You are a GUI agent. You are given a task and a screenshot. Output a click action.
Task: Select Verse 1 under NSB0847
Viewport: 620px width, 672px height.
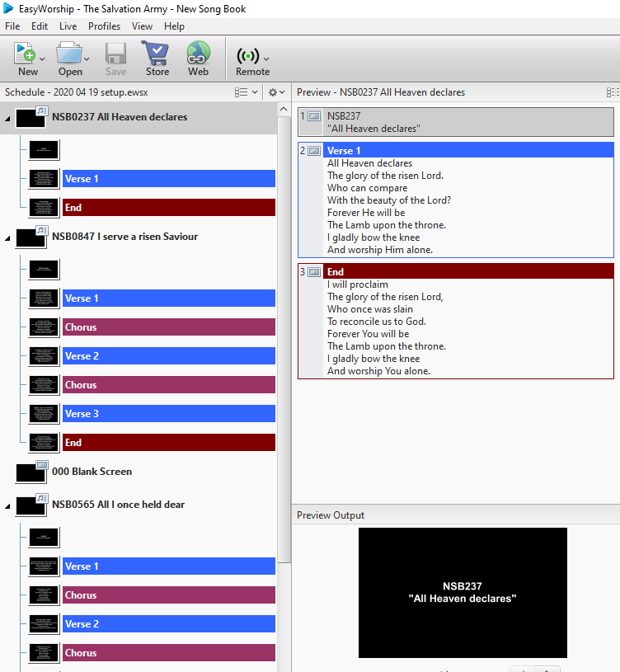coord(169,298)
